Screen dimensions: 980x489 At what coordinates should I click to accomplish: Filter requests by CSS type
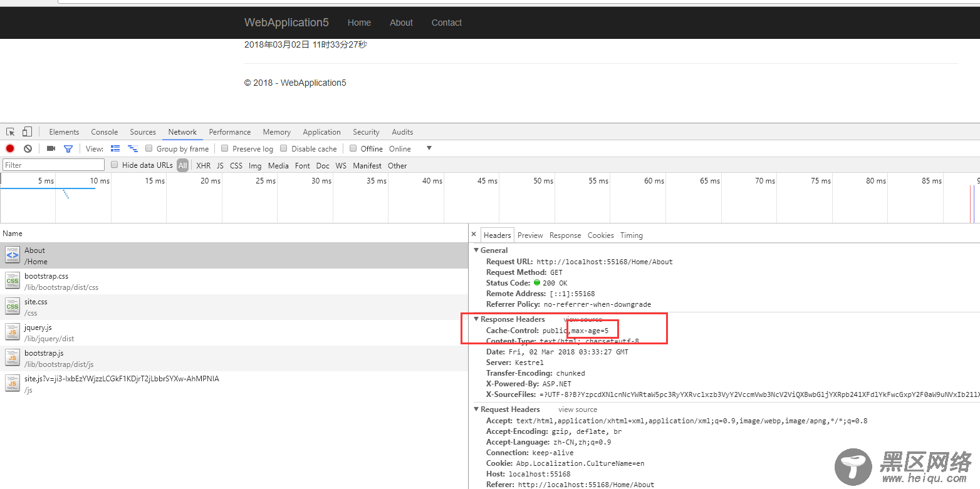pos(236,166)
